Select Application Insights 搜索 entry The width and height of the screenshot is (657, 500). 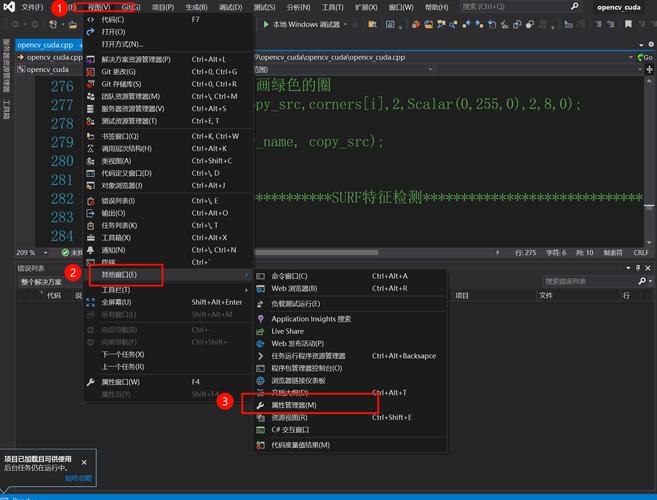[x=350, y=319]
